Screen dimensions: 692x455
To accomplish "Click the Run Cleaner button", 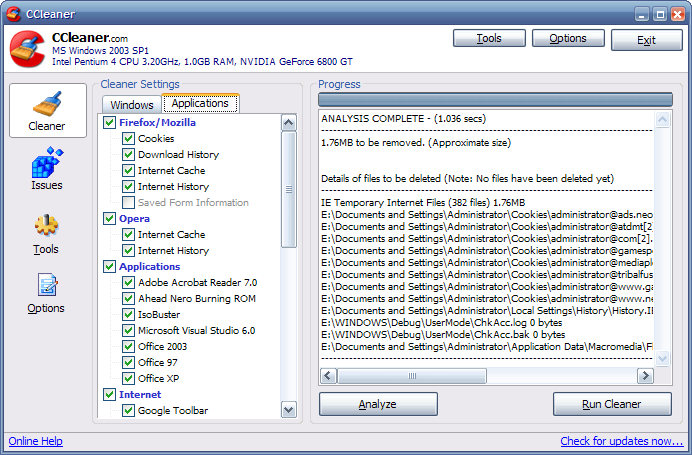I will pyautogui.click(x=612, y=404).
